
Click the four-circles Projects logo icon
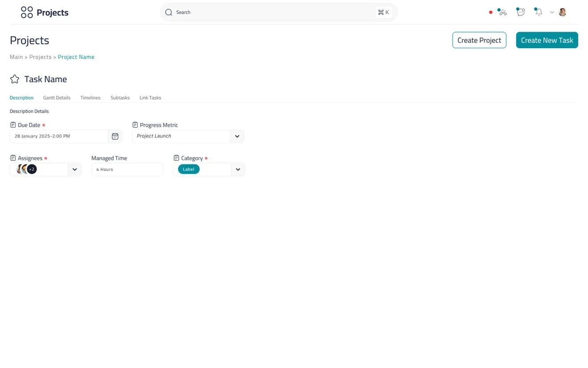(27, 12)
